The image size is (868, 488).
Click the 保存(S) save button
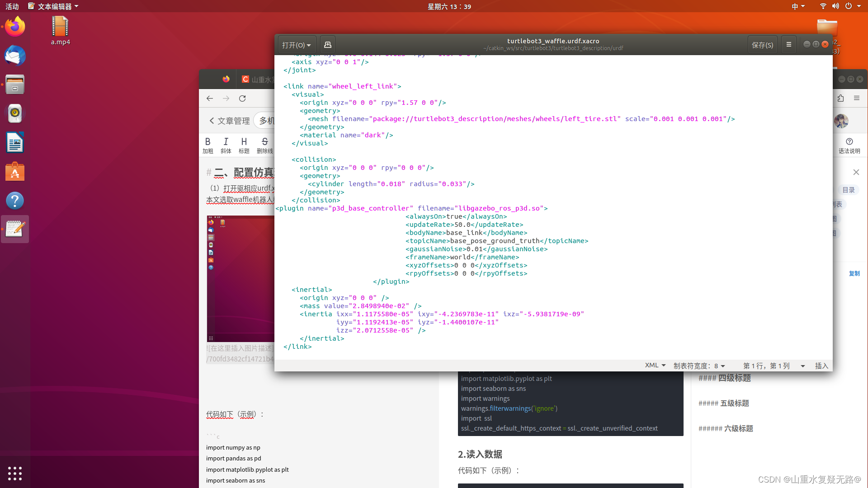[762, 45]
